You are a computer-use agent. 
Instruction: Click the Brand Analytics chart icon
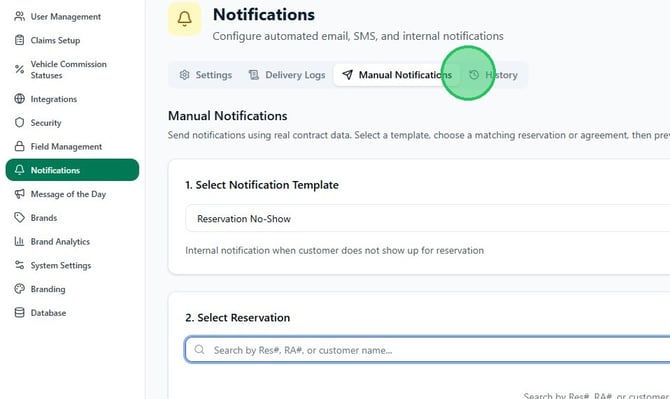coord(19,241)
